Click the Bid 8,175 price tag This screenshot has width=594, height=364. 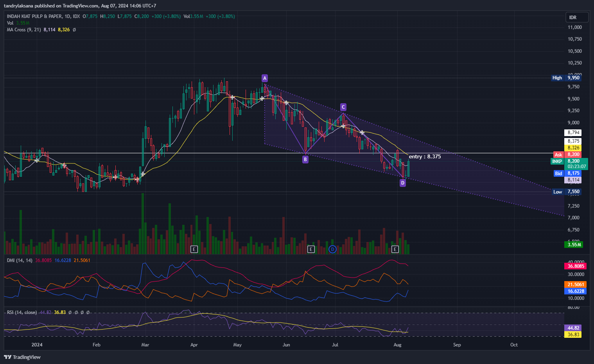click(x=567, y=173)
